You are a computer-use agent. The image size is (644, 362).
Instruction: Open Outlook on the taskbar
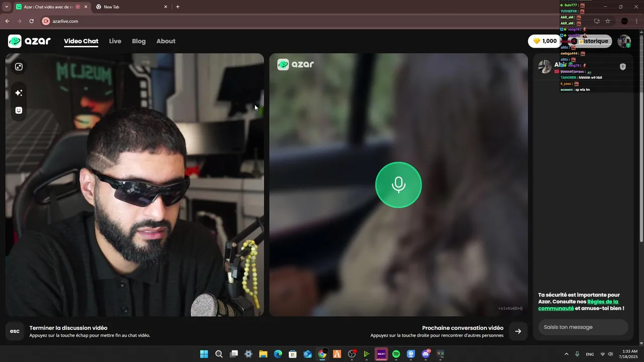[x=307, y=354]
